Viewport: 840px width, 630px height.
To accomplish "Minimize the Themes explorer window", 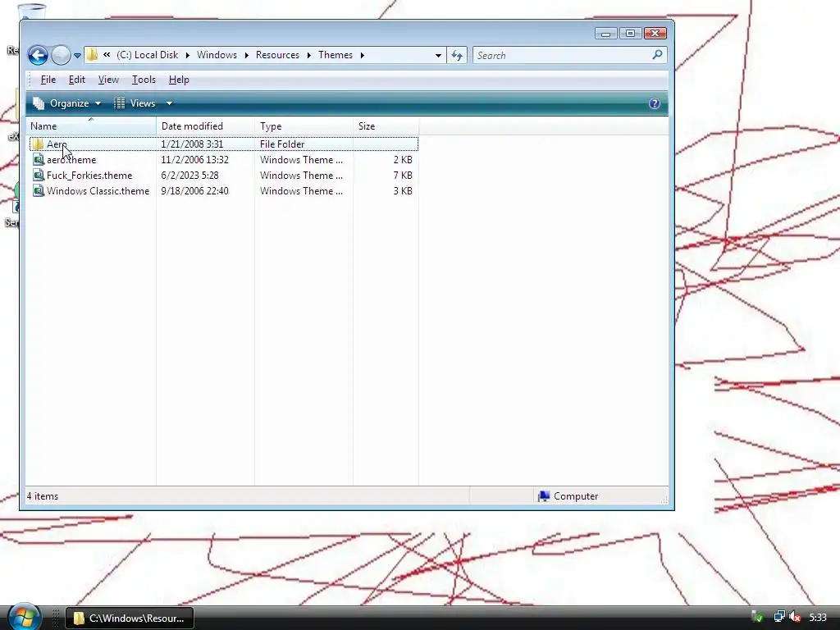I will (606, 34).
